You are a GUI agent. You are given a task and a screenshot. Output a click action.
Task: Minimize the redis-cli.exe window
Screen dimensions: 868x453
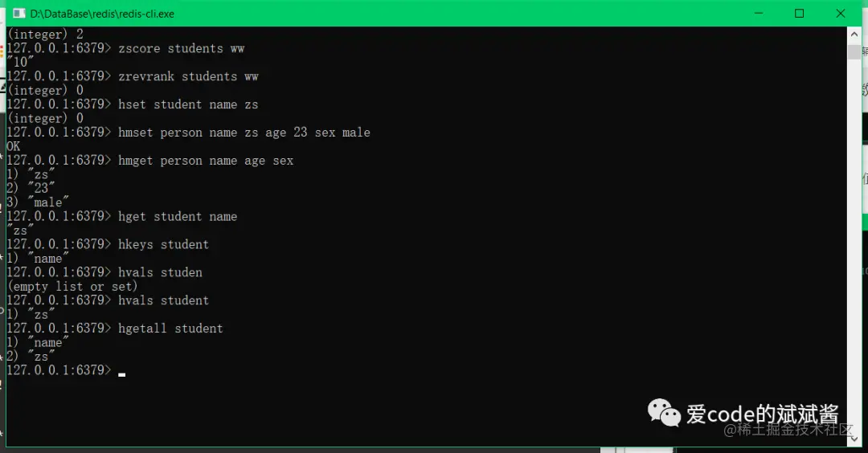pos(759,14)
